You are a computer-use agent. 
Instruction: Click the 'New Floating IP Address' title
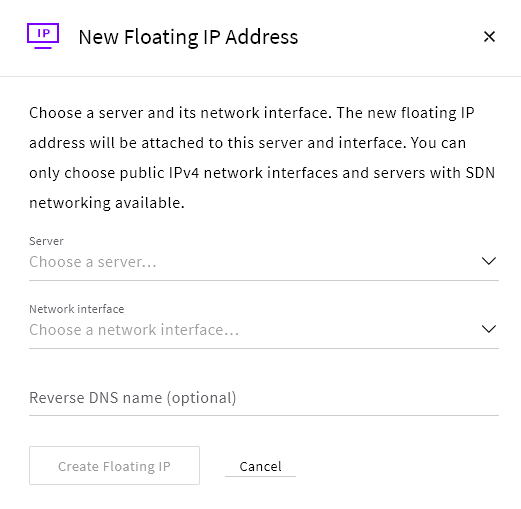click(188, 37)
